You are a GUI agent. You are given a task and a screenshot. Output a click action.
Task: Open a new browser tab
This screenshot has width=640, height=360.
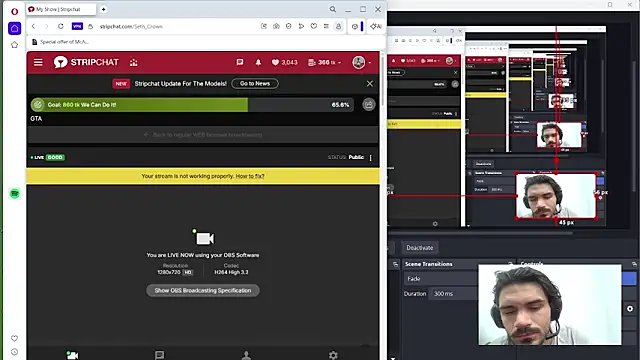tap(103, 9)
